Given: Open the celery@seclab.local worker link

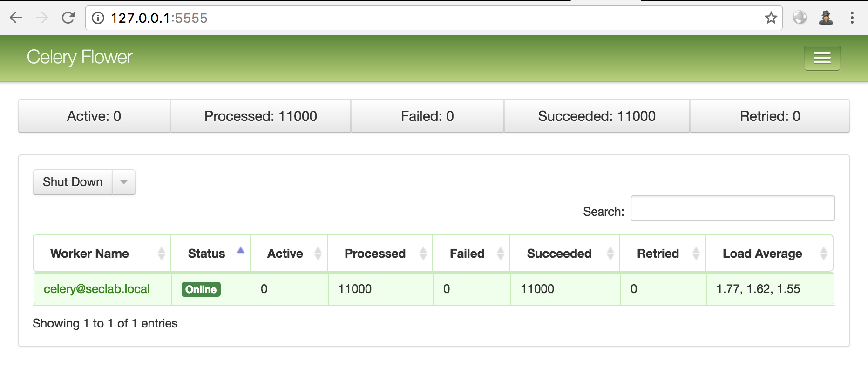Looking at the screenshot, I should pyautogui.click(x=97, y=289).
